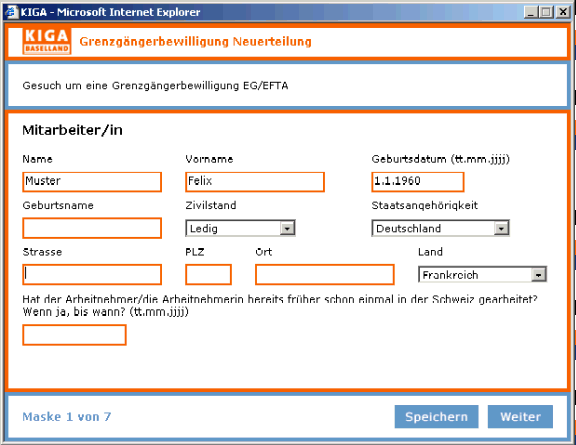Focus the Vorname field containing Felix
This screenshot has height=445, width=576.
[255, 182]
